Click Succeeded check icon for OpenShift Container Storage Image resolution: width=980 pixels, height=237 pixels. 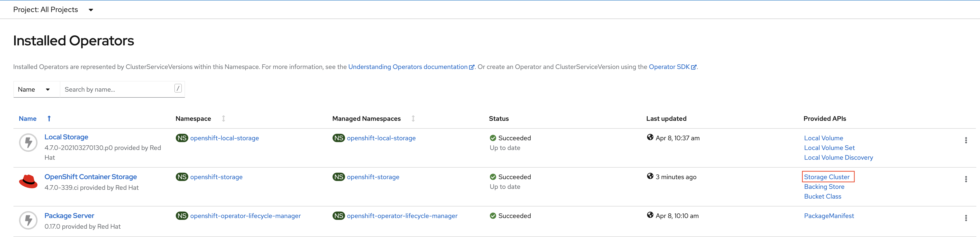pos(493,177)
